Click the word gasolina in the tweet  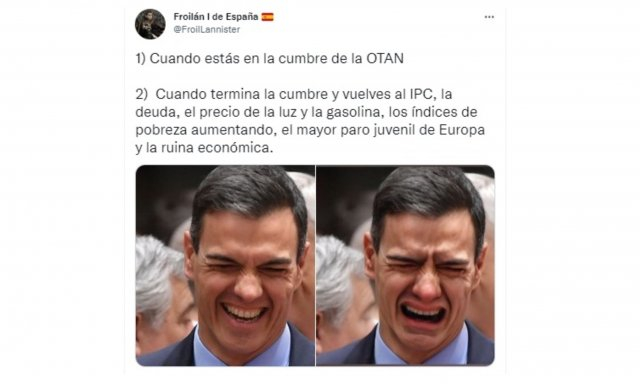[353, 112]
